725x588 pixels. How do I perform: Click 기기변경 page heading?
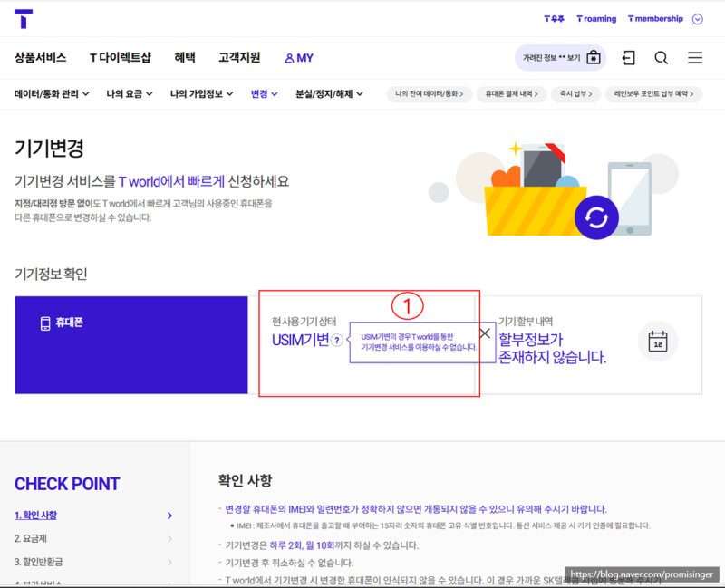pos(49,148)
